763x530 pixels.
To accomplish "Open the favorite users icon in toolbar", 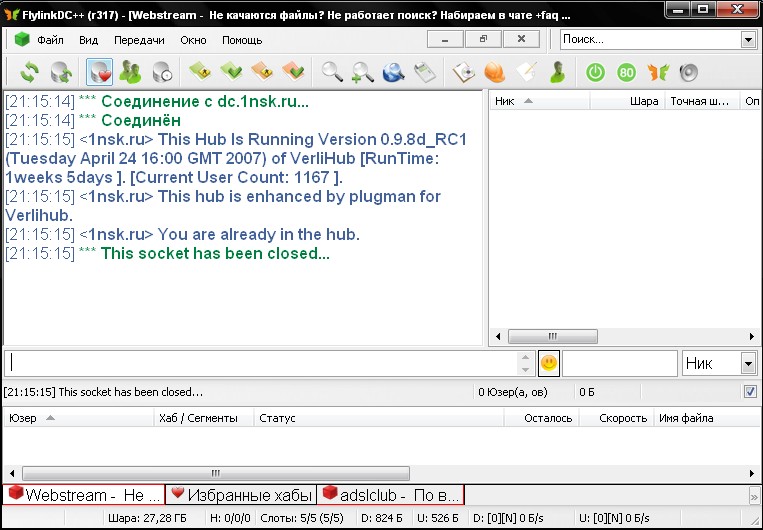I will [x=130, y=72].
